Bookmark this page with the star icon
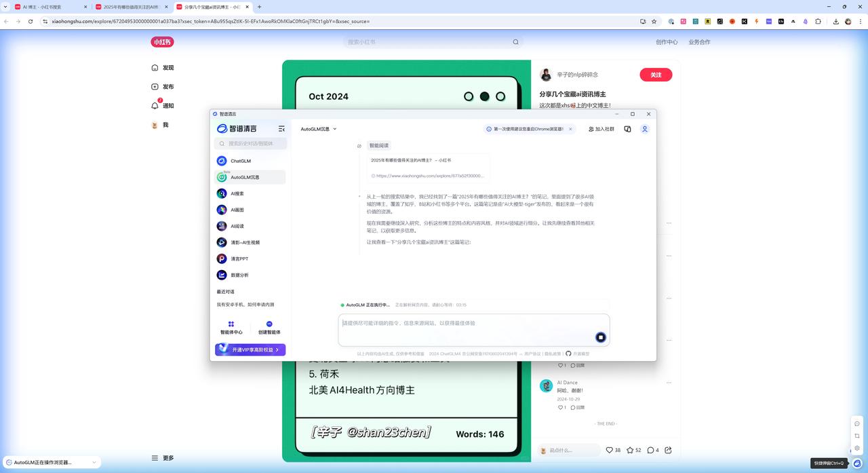The image size is (868, 473). click(x=654, y=21)
